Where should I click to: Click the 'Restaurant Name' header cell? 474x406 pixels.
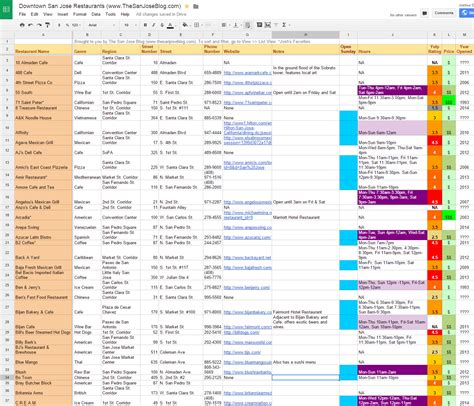tap(43, 49)
